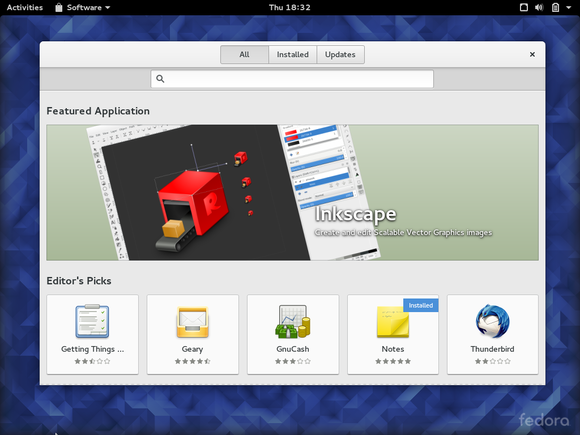The image size is (580, 435).
Task: Open the Thunderbird bird icon
Action: (x=492, y=321)
